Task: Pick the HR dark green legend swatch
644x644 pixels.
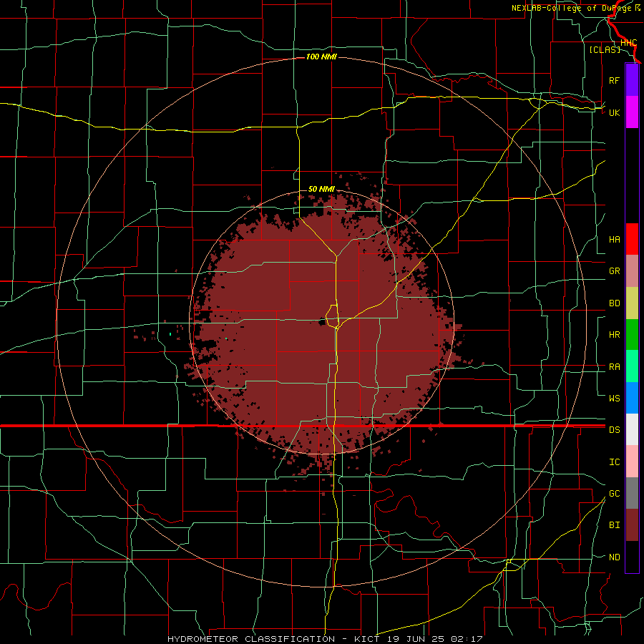Action: (632, 335)
